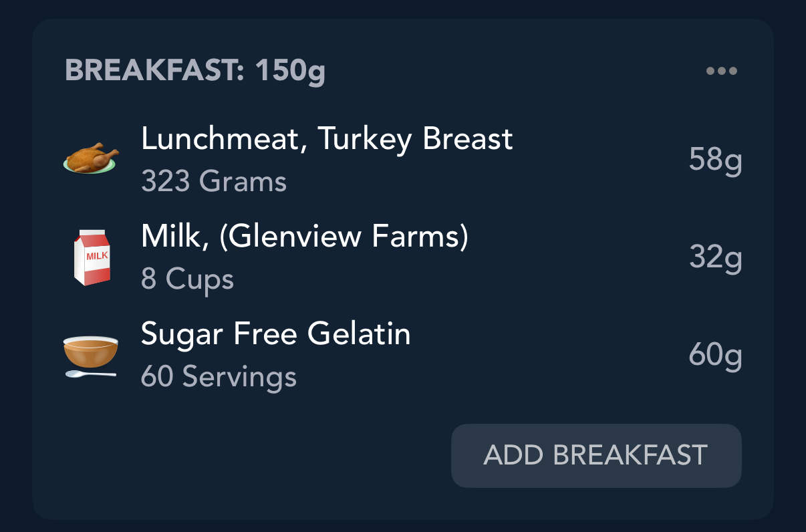Image resolution: width=806 pixels, height=532 pixels.
Task: Open the Milk, (Glenview Farms) entry
Action: (x=305, y=236)
